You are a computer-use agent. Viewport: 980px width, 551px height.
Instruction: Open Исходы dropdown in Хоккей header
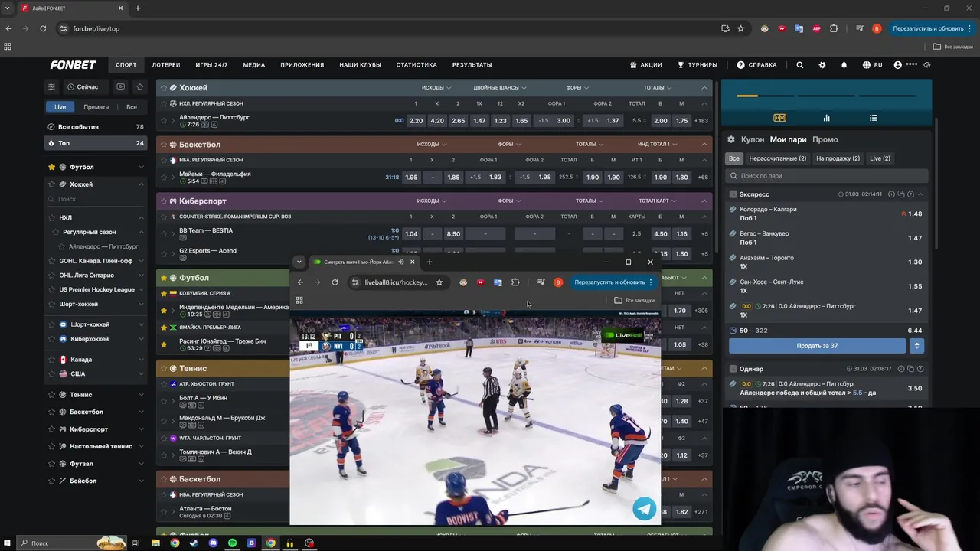pos(436,88)
